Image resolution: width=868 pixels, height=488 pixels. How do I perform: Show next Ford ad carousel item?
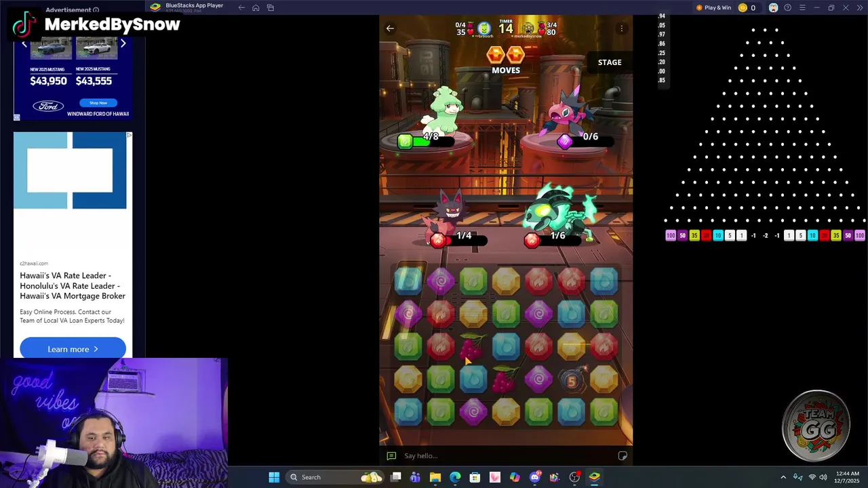[123, 43]
